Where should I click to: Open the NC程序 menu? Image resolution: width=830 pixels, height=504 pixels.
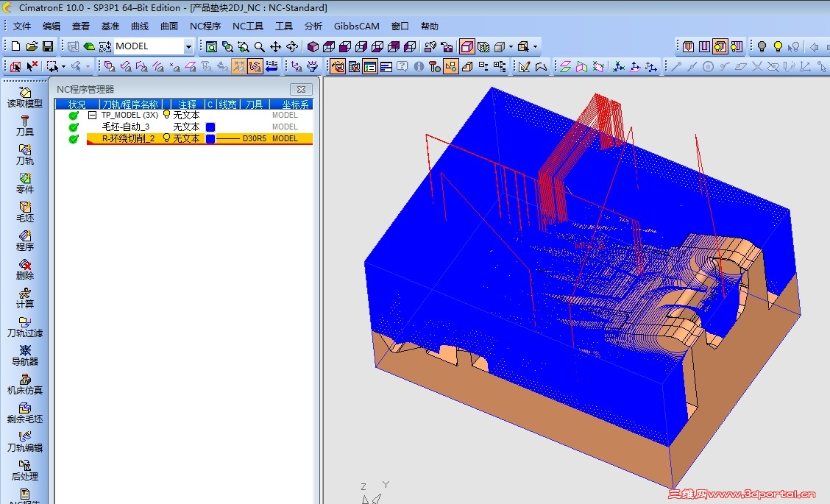coord(205,26)
